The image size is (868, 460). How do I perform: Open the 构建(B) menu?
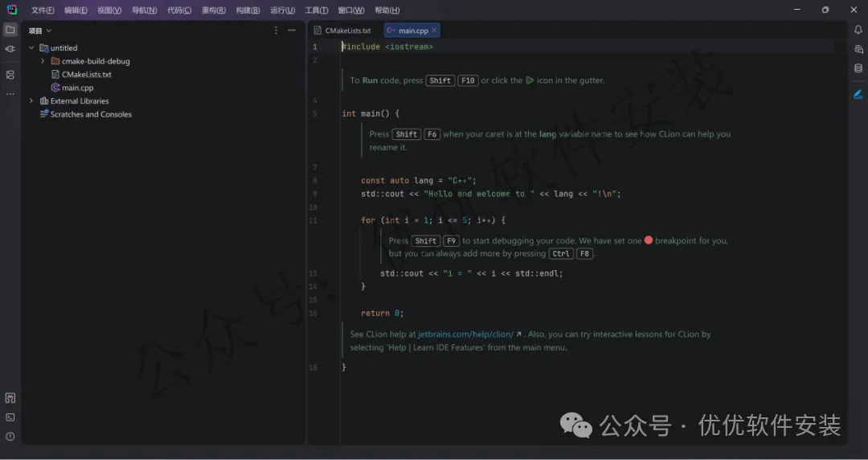248,10
